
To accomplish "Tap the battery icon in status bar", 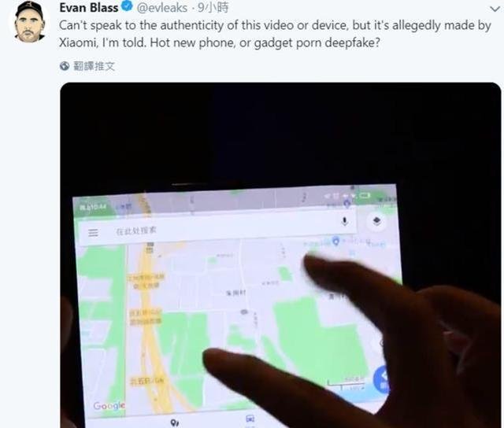I will (365, 195).
